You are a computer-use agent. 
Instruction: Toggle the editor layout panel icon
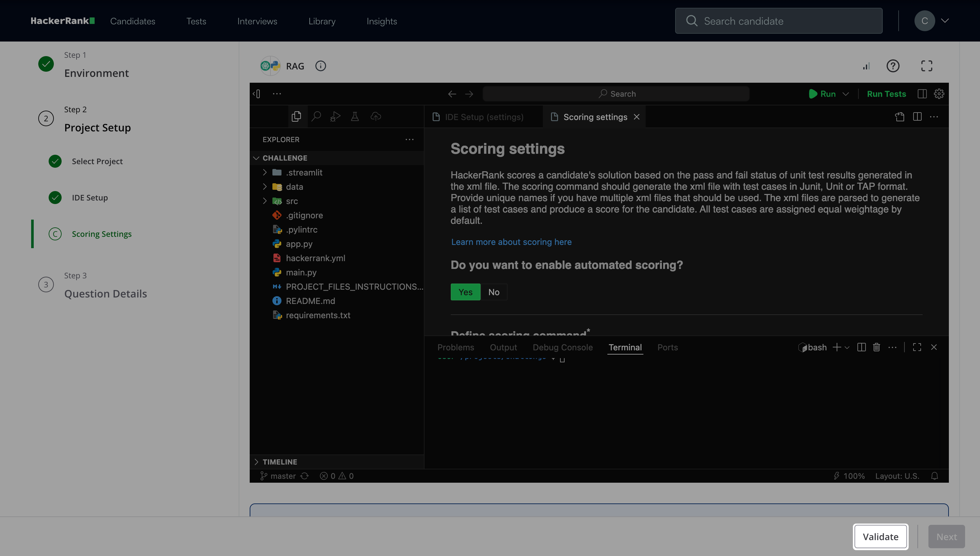922,93
